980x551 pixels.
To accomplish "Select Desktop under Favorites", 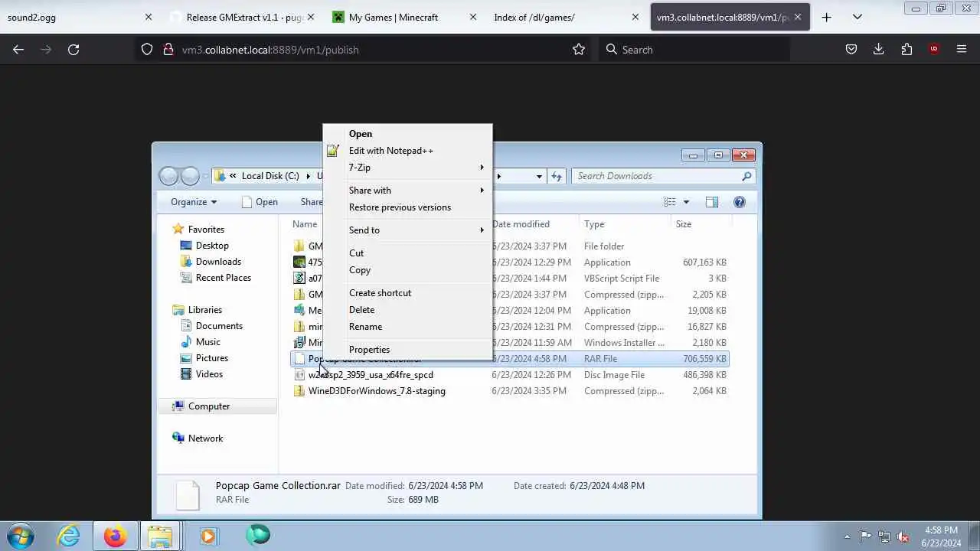I will click(x=212, y=246).
